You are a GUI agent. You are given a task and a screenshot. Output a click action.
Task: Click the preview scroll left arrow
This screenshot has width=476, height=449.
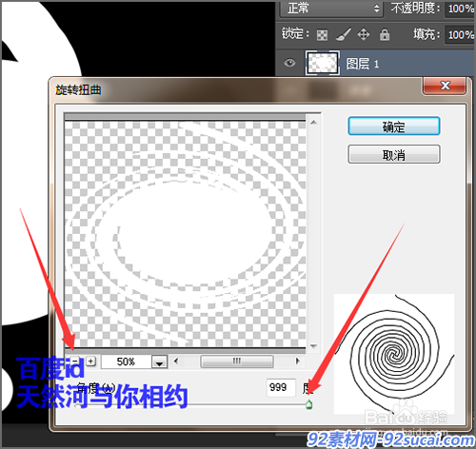(x=176, y=361)
